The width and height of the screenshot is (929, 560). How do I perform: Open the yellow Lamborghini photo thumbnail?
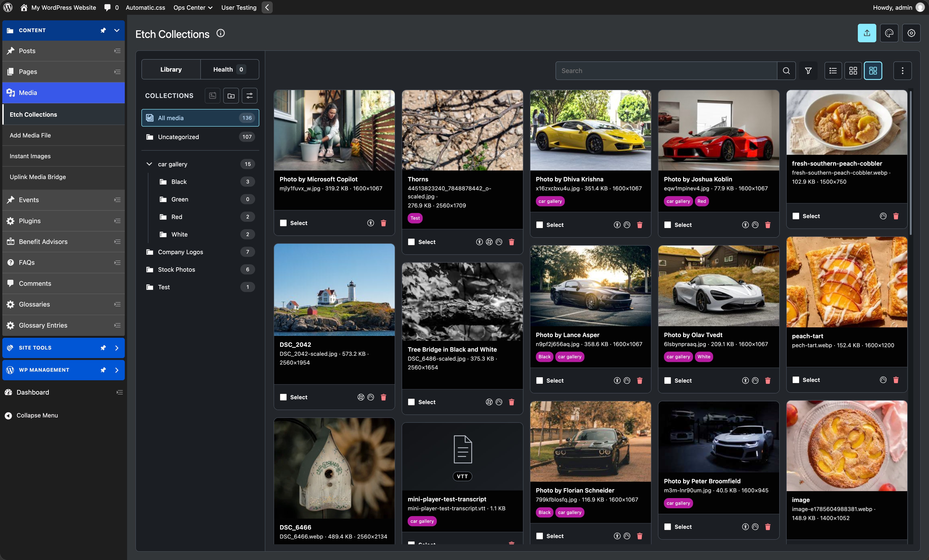pos(590,130)
